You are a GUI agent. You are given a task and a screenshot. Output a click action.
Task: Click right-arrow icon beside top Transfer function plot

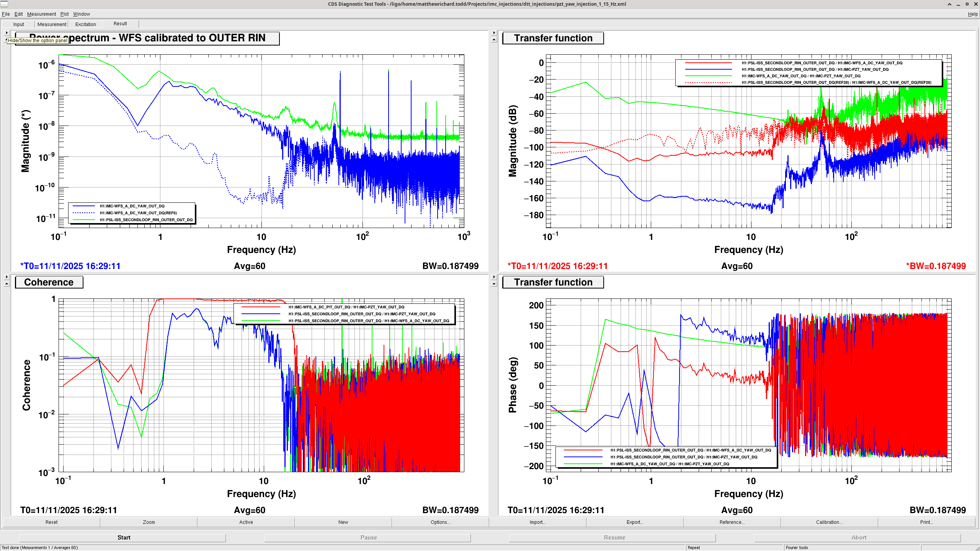point(494,33)
